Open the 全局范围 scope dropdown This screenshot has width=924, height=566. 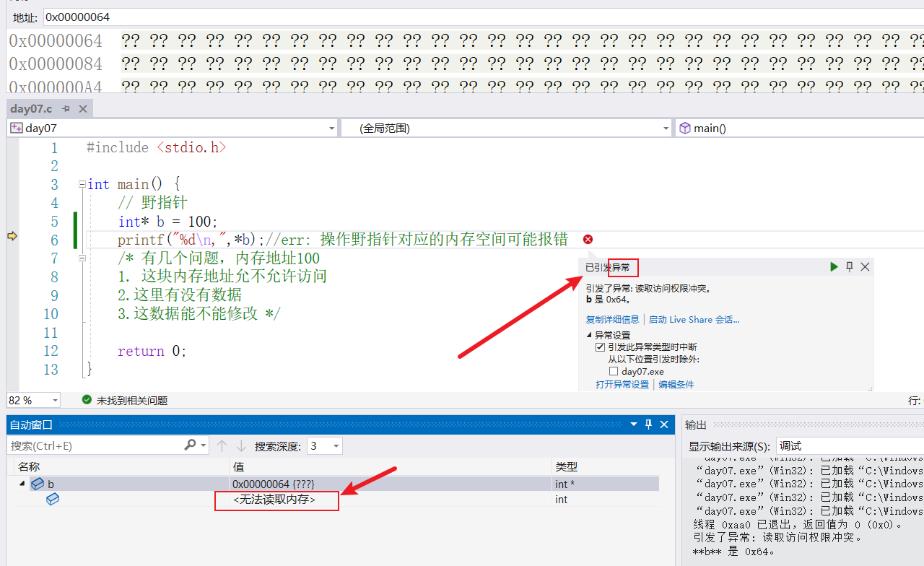[666, 129]
